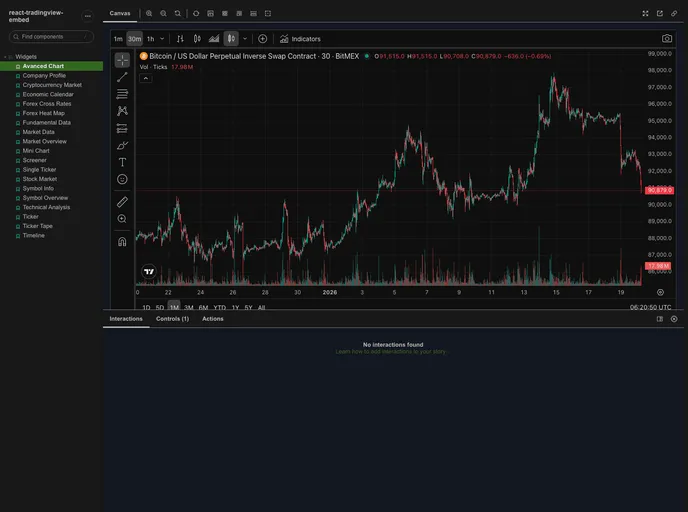Viewport: 688px width, 512px height.
Task: Click the TradingView logo on the chart
Action: (x=149, y=272)
